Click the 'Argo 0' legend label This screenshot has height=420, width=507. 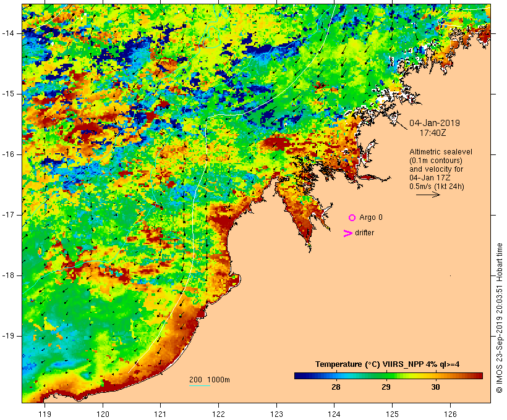371,217
